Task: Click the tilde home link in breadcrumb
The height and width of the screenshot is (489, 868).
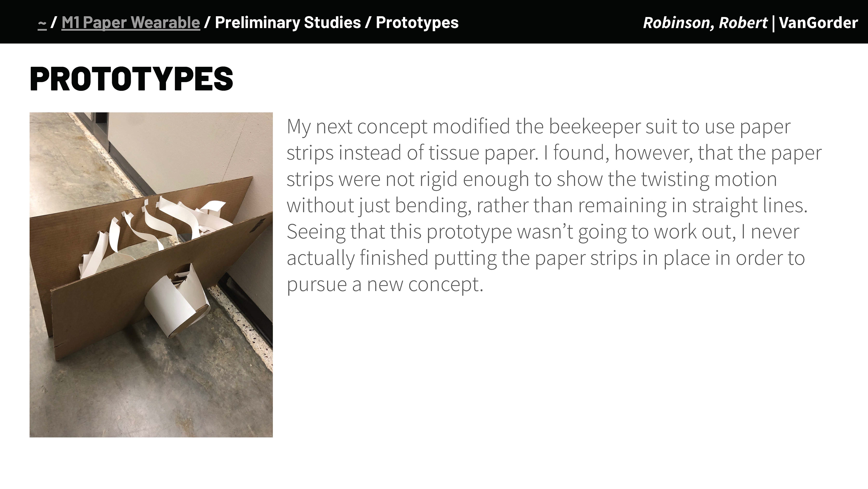Action: pyautogui.click(x=42, y=23)
